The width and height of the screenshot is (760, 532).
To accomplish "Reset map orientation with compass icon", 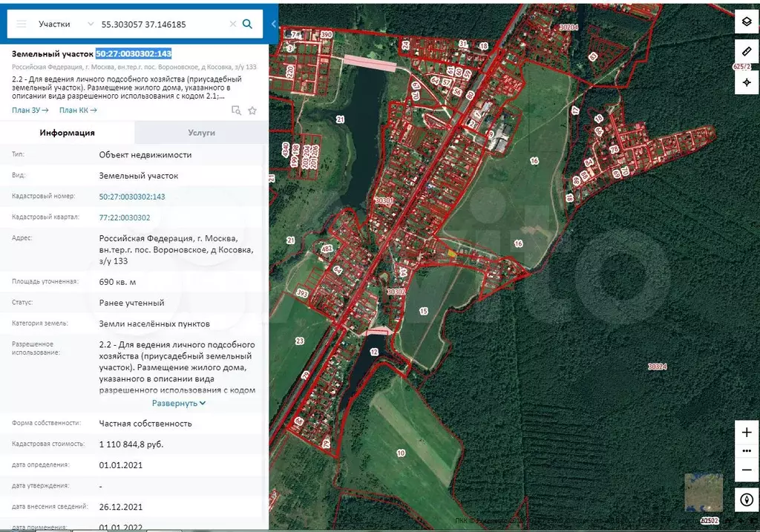I will (x=747, y=500).
